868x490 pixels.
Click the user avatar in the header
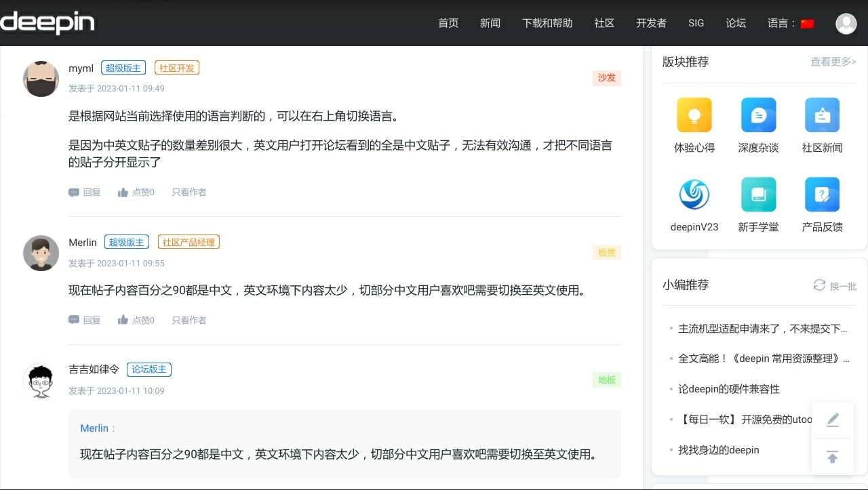(x=846, y=23)
